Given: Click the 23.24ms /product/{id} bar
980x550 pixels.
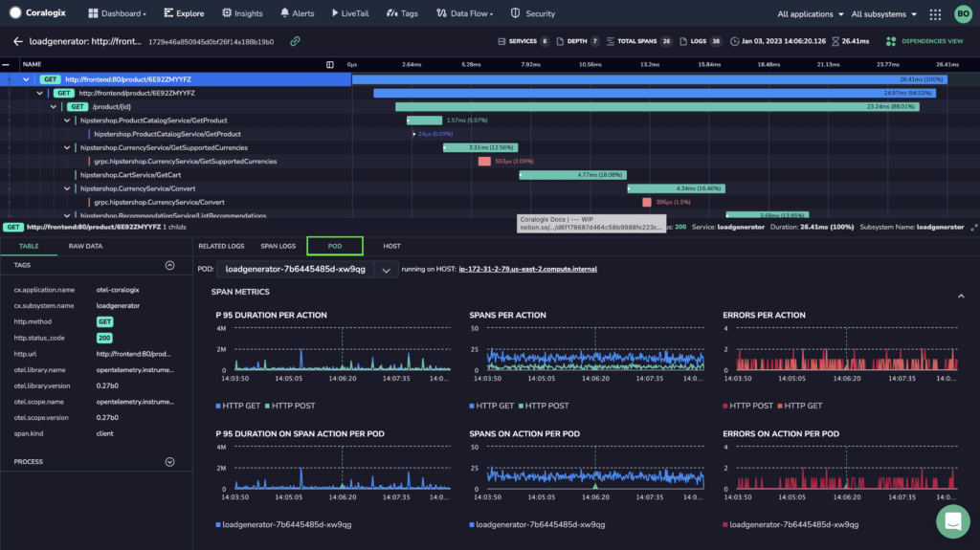Looking at the screenshot, I should tap(657, 107).
